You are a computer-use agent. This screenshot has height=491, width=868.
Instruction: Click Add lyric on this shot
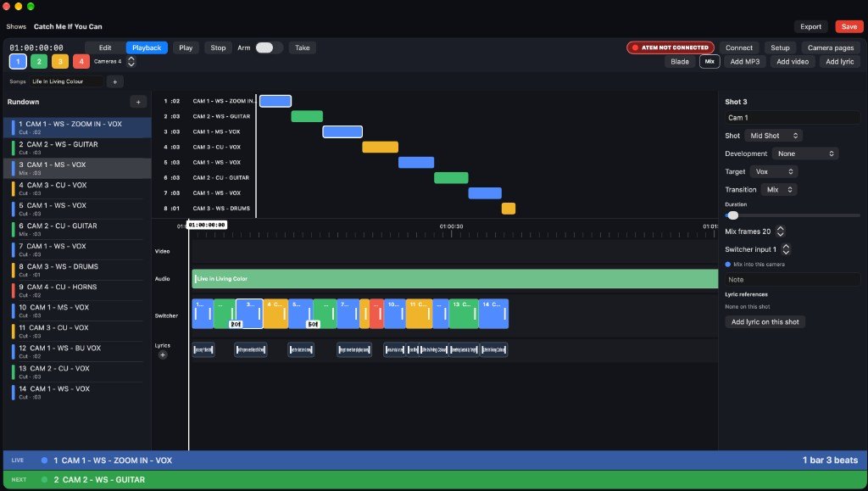click(x=765, y=322)
